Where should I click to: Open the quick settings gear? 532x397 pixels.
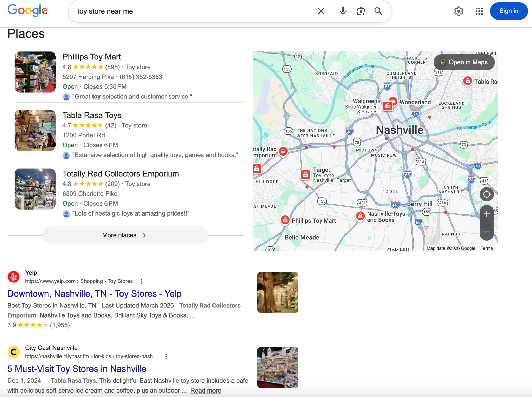(458, 11)
